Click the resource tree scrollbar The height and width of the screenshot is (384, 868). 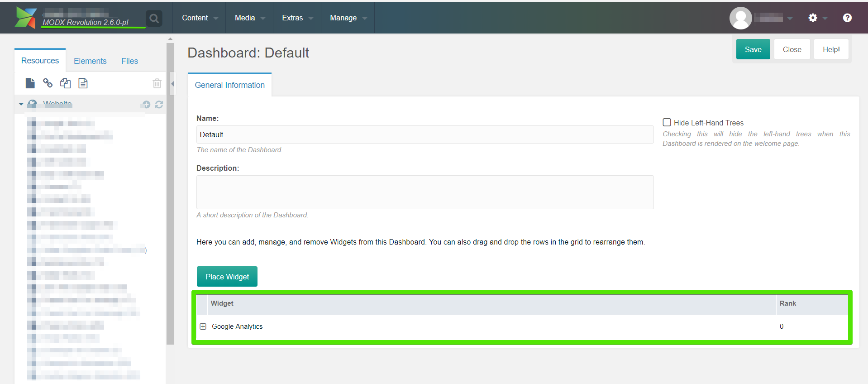tap(170, 194)
